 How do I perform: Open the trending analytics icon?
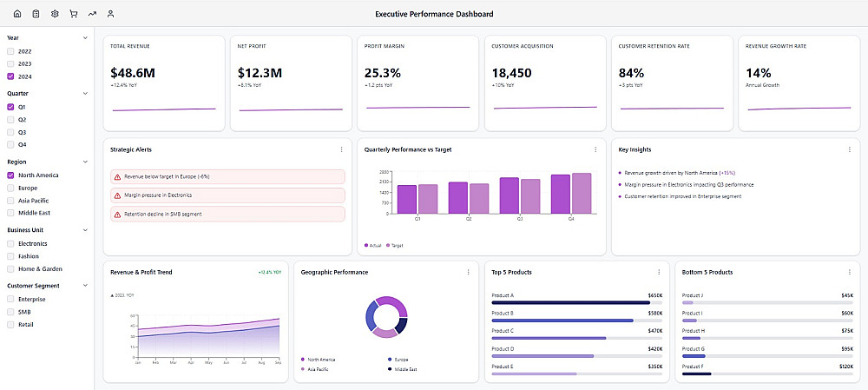point(92,14)
